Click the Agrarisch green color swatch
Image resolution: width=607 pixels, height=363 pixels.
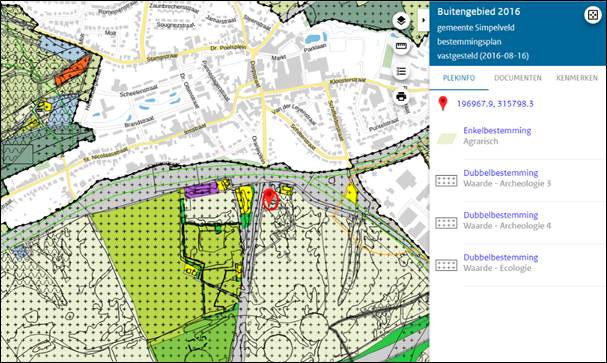(x=446, y=139)
